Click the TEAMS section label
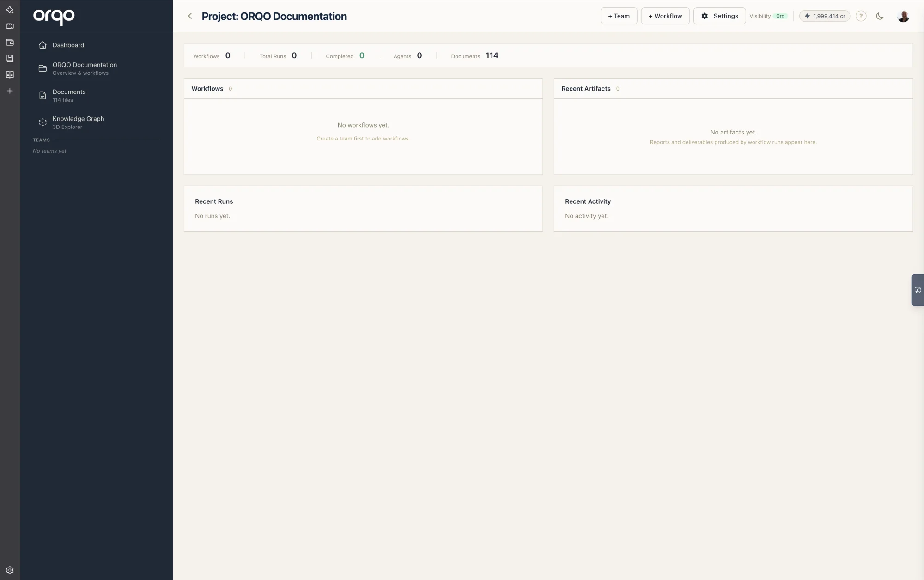 point(41,140)
